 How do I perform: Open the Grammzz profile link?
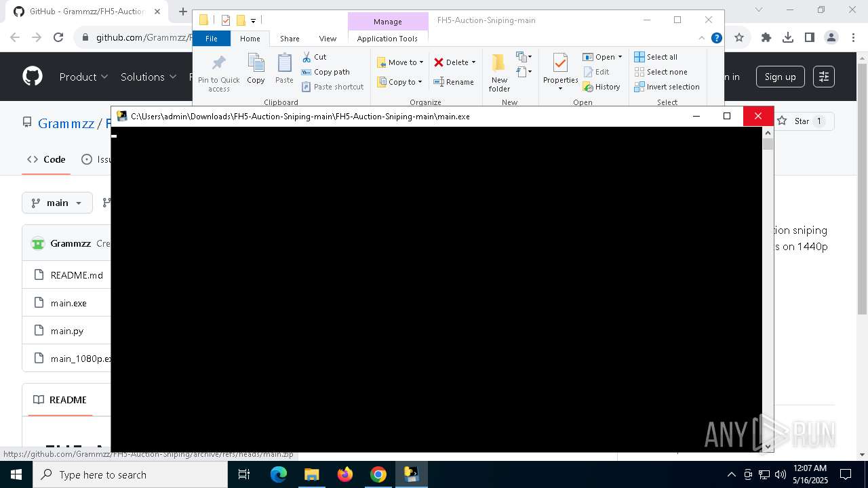(66, 123)
